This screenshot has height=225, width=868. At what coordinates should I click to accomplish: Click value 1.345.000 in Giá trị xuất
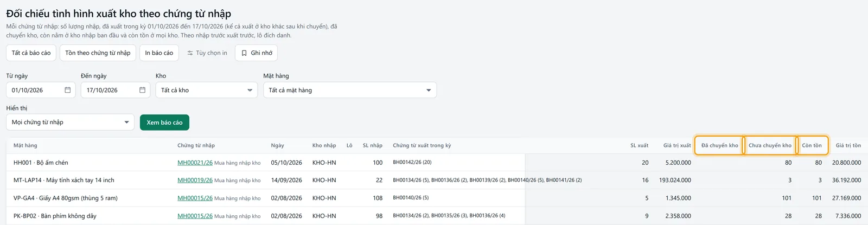click(x=678, y=198)
